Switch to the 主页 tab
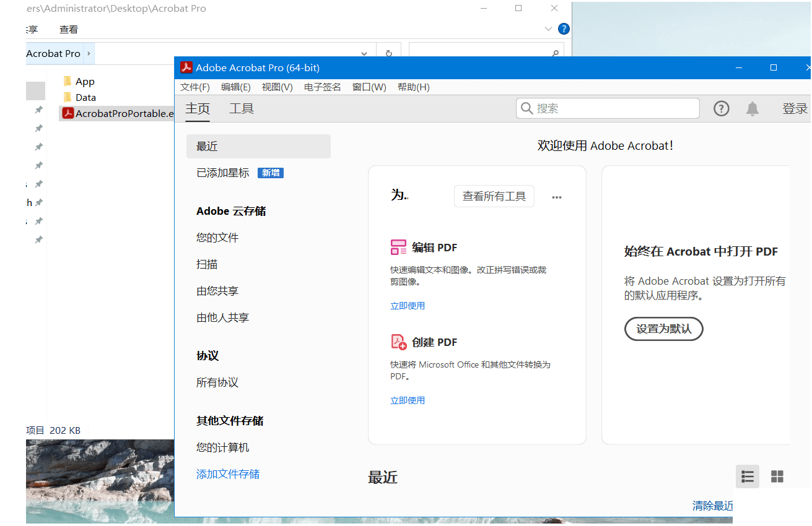This screenshot has height=526, width=812. 198,109
